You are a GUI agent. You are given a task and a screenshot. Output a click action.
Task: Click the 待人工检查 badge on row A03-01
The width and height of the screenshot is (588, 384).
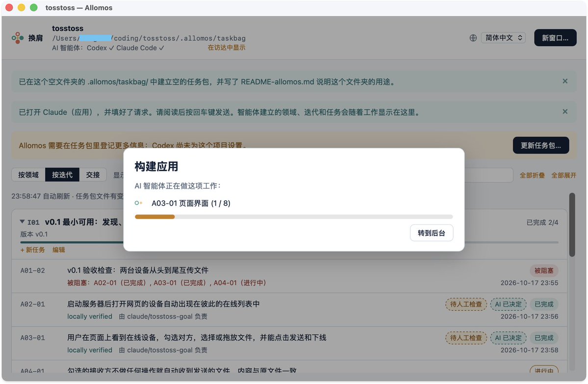point(466,338)
